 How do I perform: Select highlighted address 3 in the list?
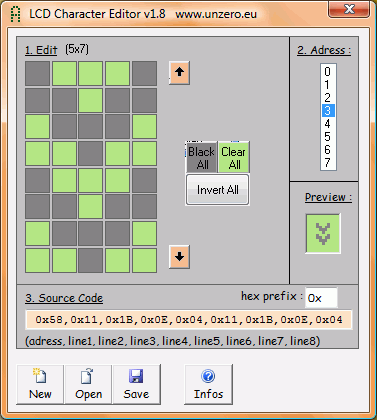pos(328,110)
